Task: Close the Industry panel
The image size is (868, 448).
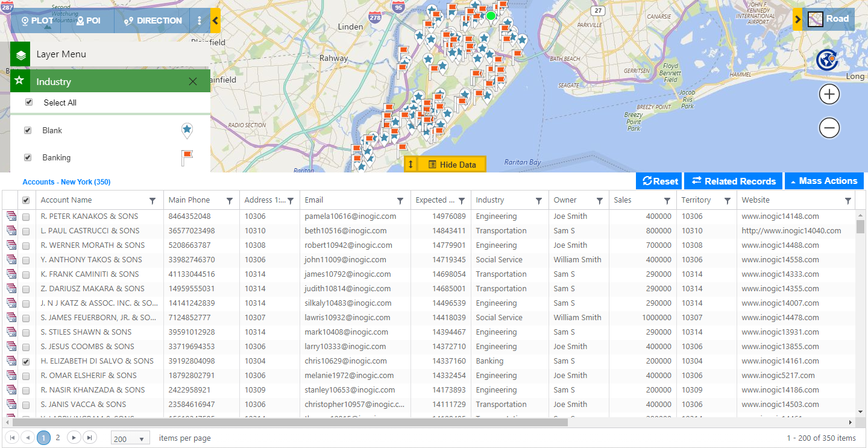Action: pos(193,81)
